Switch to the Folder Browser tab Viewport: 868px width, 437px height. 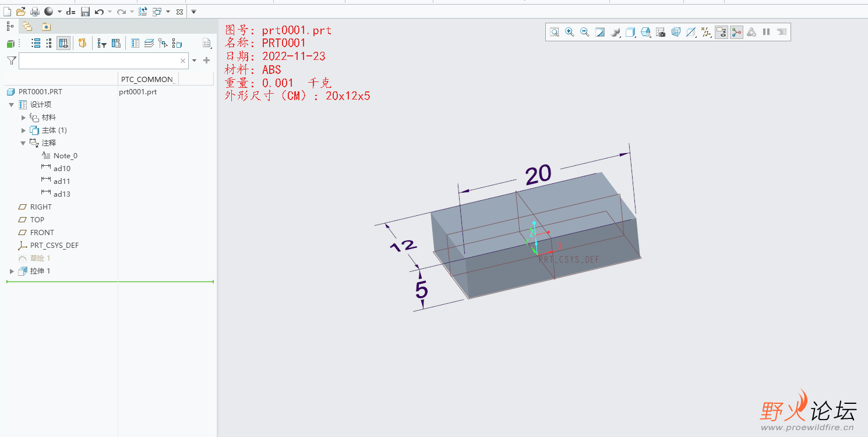(27, 26)
